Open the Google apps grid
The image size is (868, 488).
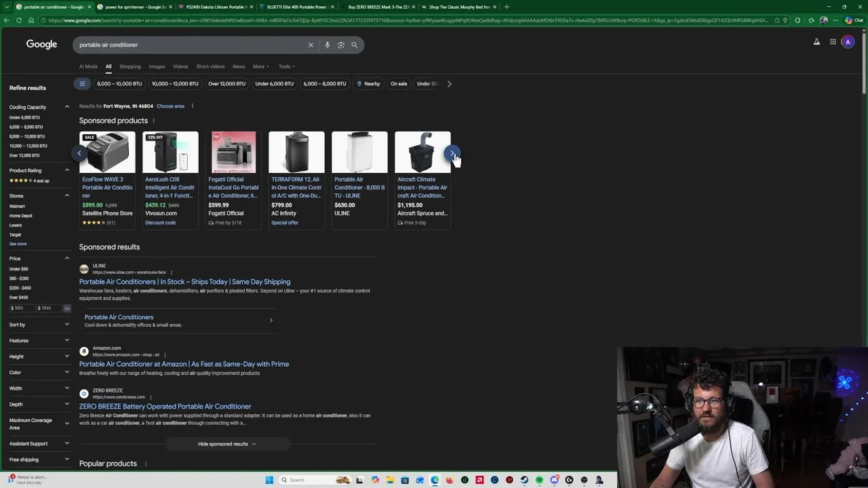click(833, 42)
